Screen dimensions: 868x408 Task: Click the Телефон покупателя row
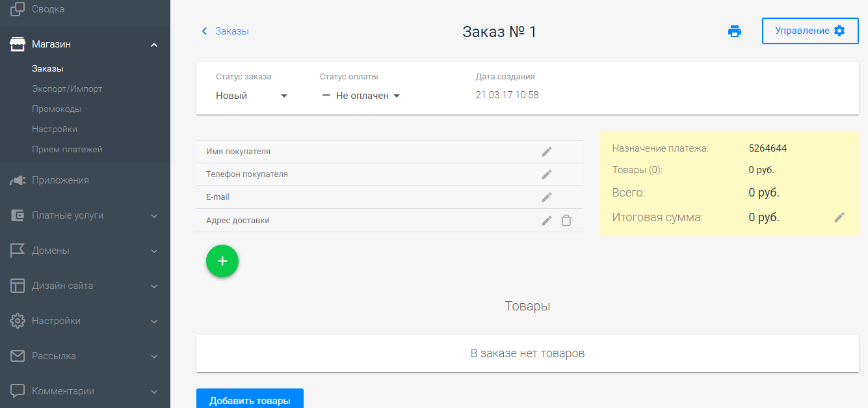[x=389, y=174]
